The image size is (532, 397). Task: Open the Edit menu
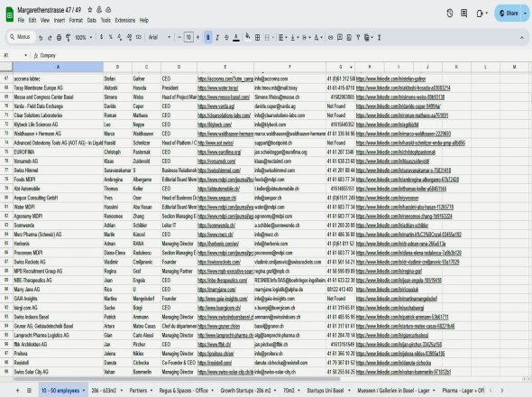pos(32,21)
